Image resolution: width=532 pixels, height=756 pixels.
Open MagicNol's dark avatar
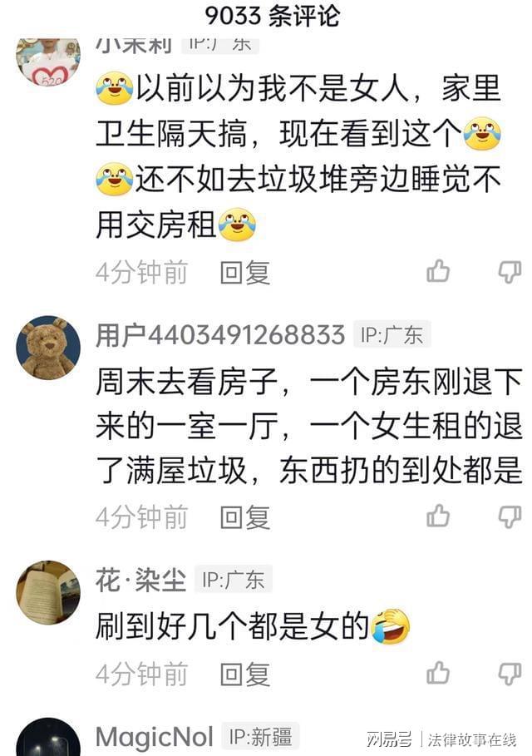pyautogui.click(x=48, y=737)
